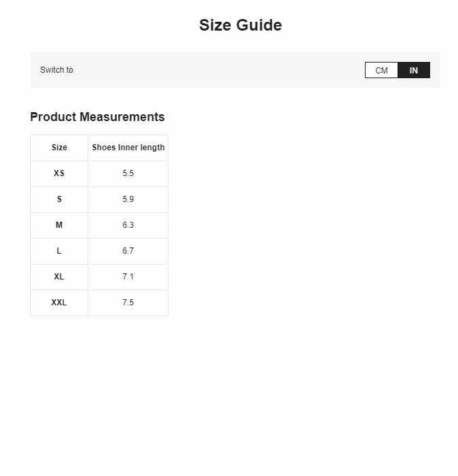Viewport: 458px width, 476px height.
Task: Select the 7.5 inner length value
Action: tap(128, 303)
